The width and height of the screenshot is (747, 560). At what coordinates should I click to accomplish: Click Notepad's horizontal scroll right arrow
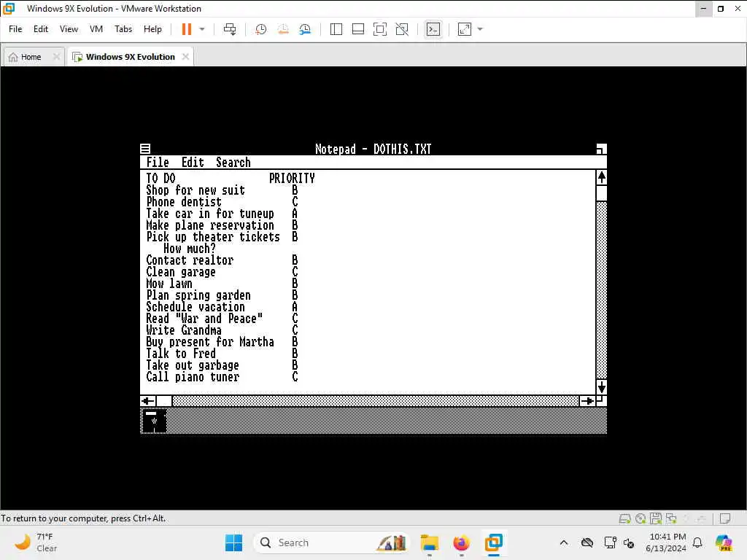pos(587,401)
